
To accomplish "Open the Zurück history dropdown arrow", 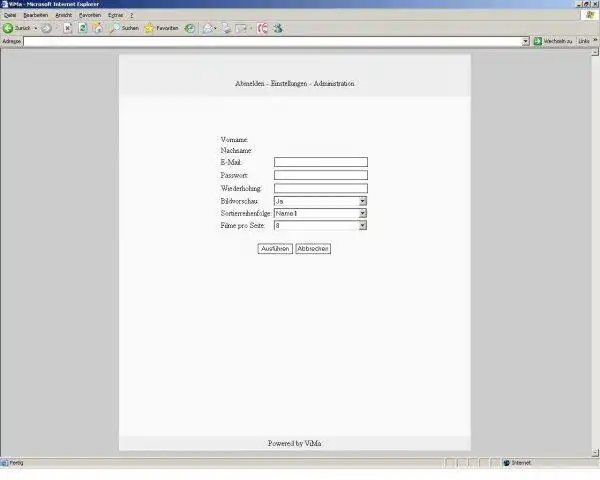I will pos(36,28).
